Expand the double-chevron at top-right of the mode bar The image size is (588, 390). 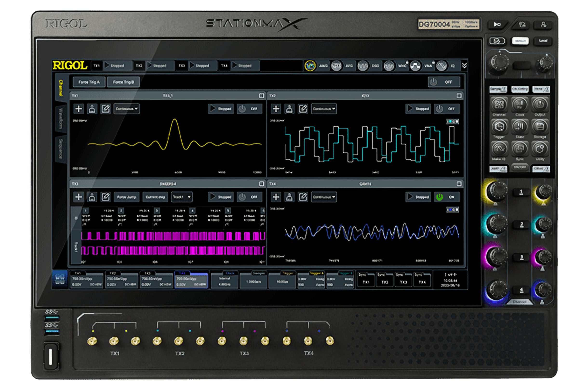tap(464, 66)
